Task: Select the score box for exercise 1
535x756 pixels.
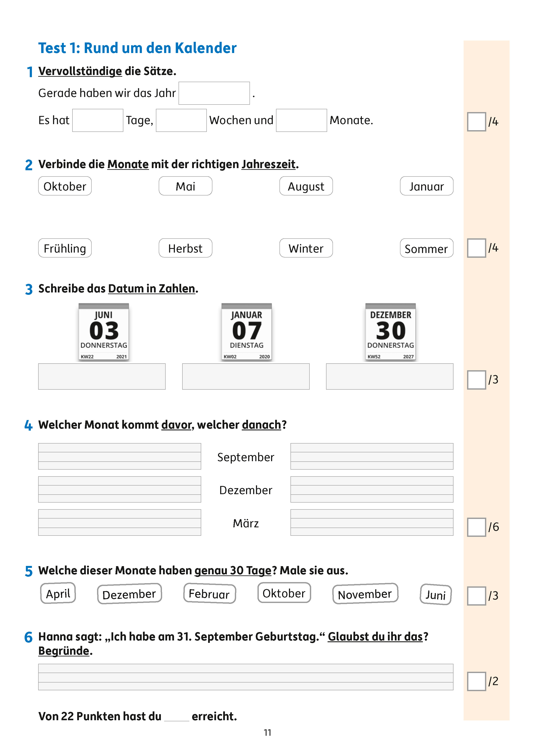Action: [x=476, y=122]
